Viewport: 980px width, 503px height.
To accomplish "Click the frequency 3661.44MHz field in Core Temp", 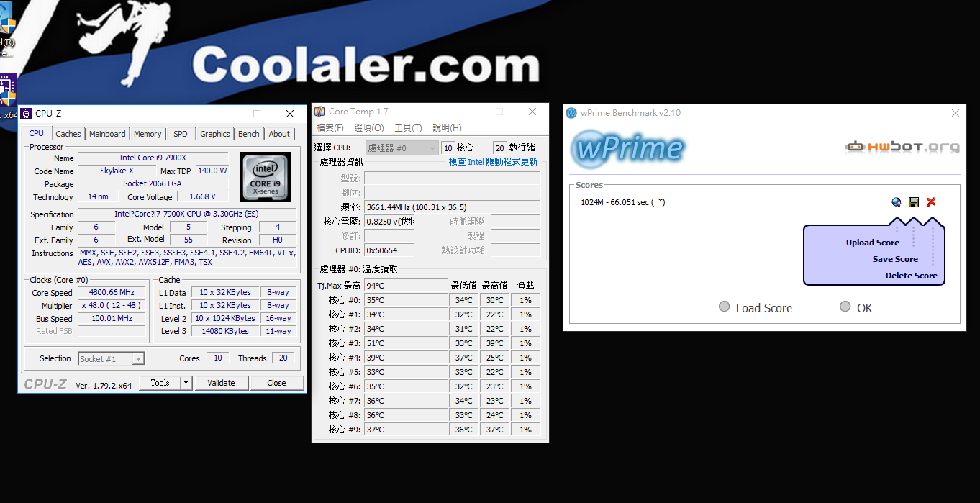I will 452,207.
